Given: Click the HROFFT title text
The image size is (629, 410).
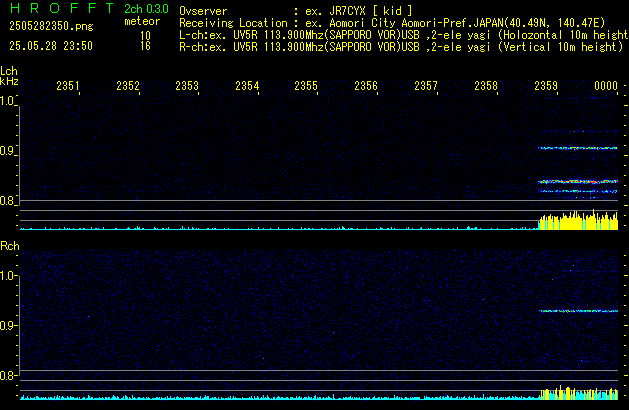Looking at the screenshot, I should 62,8.
